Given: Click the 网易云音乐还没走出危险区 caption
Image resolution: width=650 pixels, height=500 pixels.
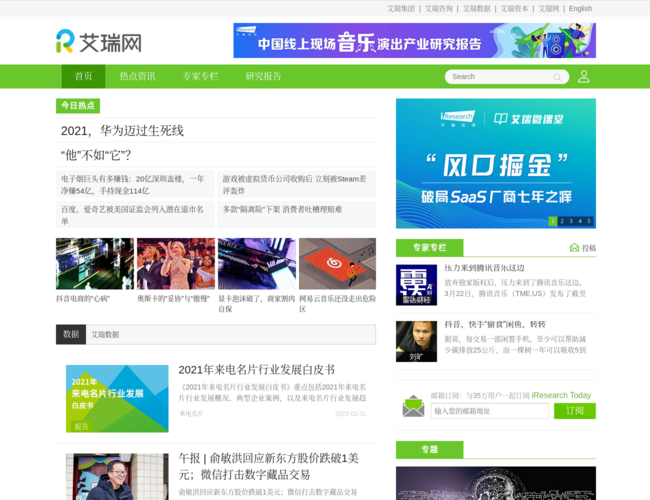Looking at the screenshot, I should click(x=337, y=303).
